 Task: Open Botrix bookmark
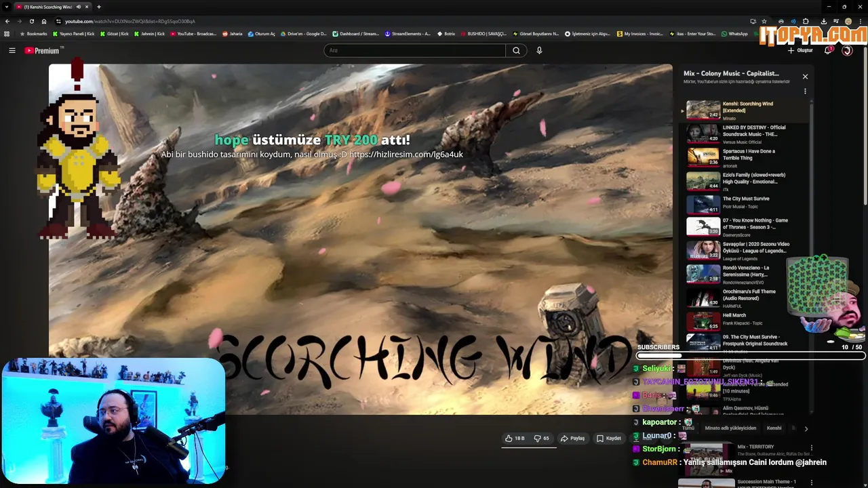click(x=446, y=33)
